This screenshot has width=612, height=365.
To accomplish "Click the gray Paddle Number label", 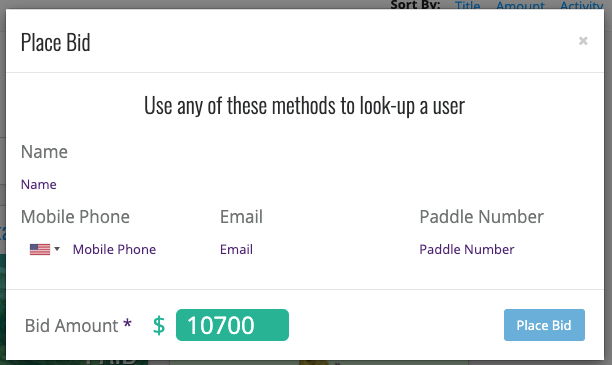I will (x=481, y=217).
